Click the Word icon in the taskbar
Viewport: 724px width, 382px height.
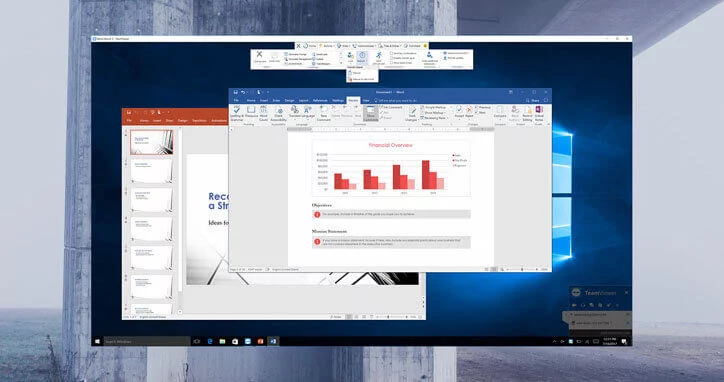[x=273, y=341]
